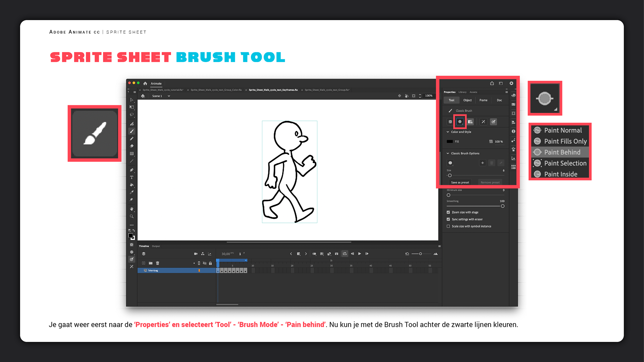Click the Brush Mode button in Properties
644x362 pixels.
tap(460, 122)
